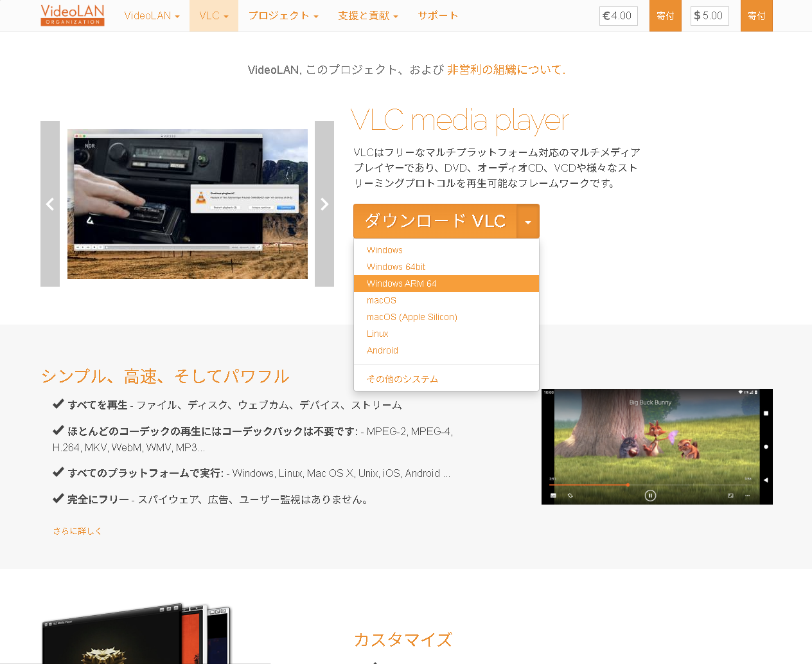This screenshot has height=664, width=812.
Task: Click the screen lock icon in the player
Action: click(570, 495)
